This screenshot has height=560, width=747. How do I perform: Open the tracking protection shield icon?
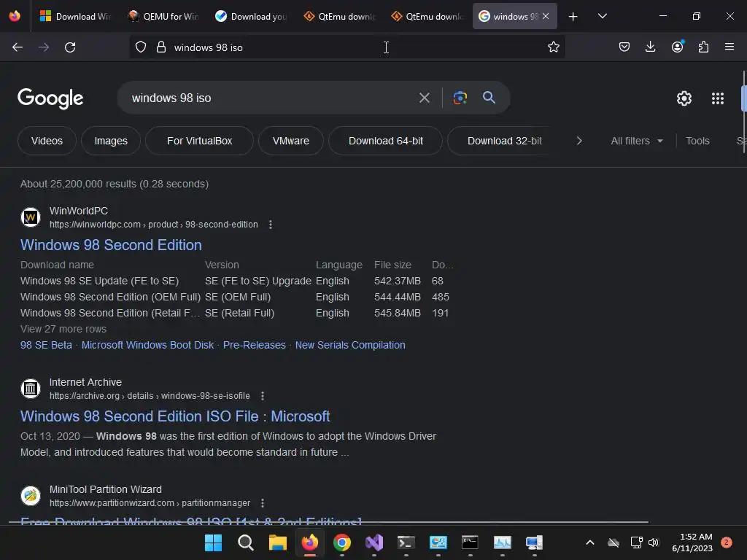[141, 47]
